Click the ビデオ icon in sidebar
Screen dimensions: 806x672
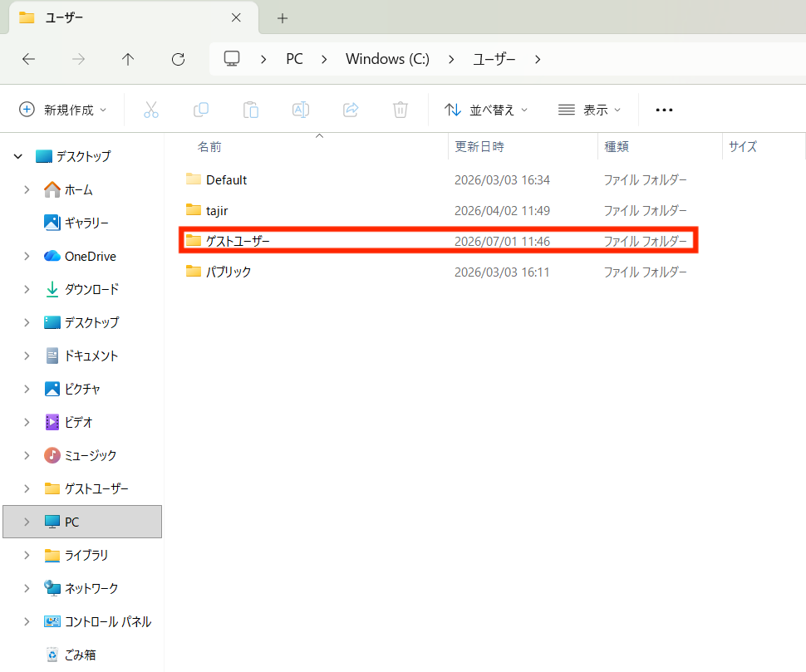52,422
